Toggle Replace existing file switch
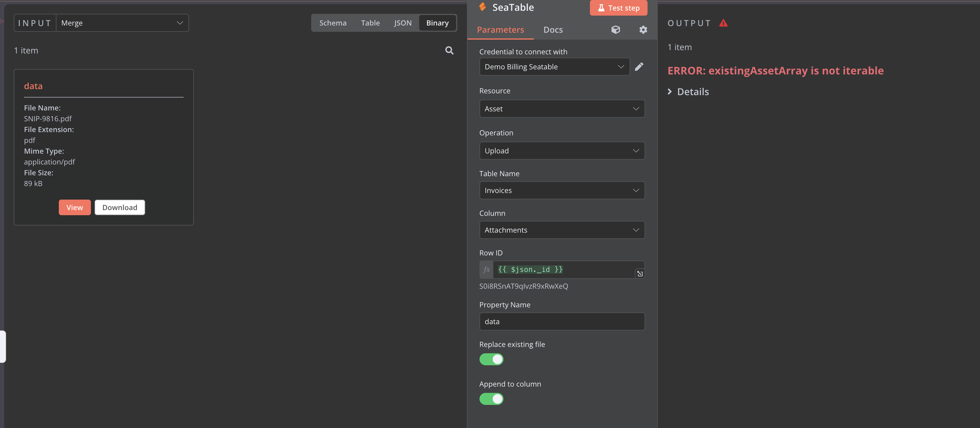The height and width of the screenshot is (428, 980). (x=491, y=359)
